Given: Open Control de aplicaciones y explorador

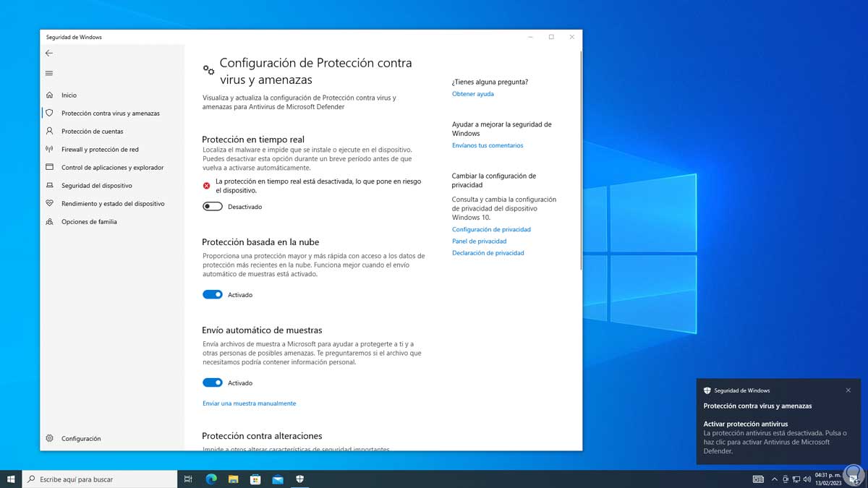Looking at the screenshot, I should point(112,168).
